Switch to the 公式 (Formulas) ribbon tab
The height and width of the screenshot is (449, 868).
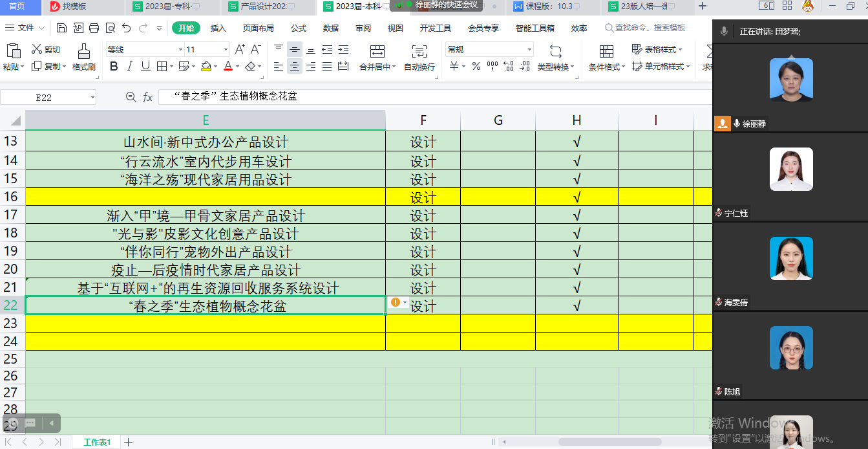pos(299,28)
